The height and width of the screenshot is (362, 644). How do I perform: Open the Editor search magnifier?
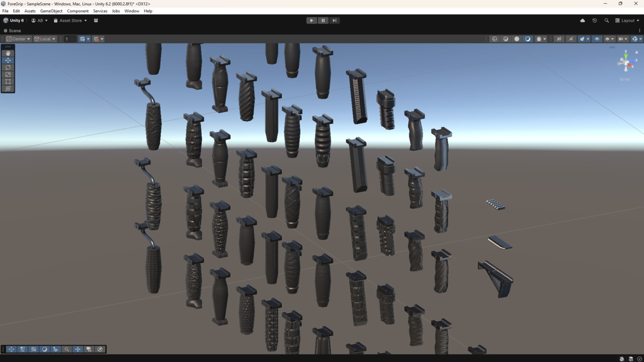click(x=606, y=20)
